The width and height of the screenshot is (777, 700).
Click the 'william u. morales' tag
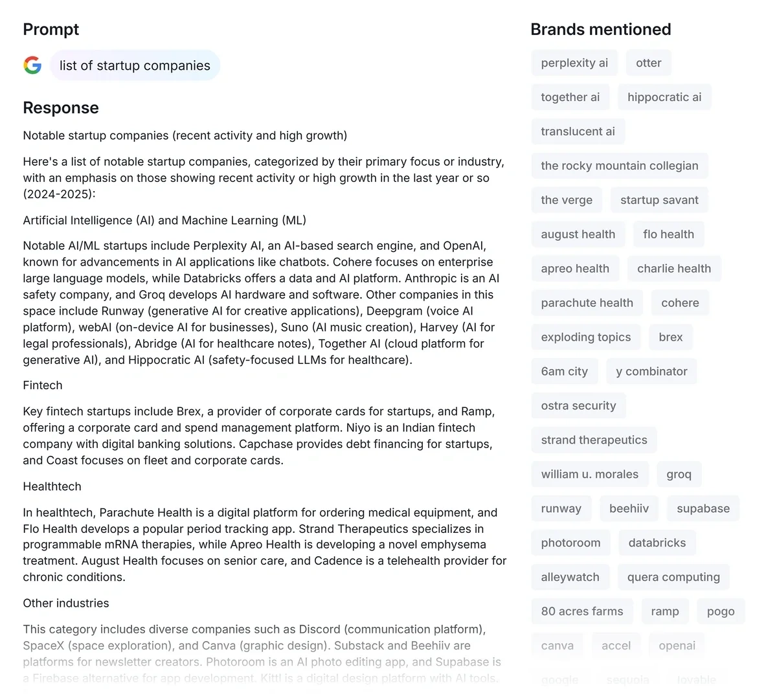click(589, 475)
